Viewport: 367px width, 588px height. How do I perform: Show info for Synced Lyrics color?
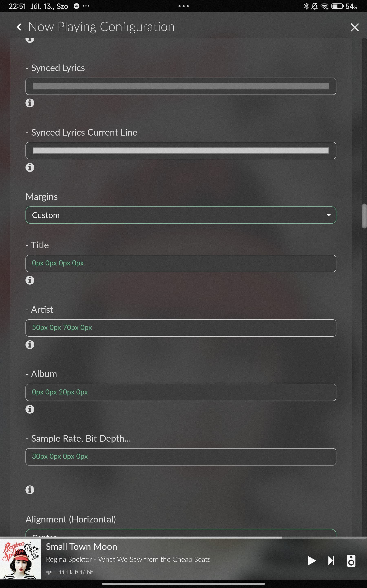coord(30,103)
